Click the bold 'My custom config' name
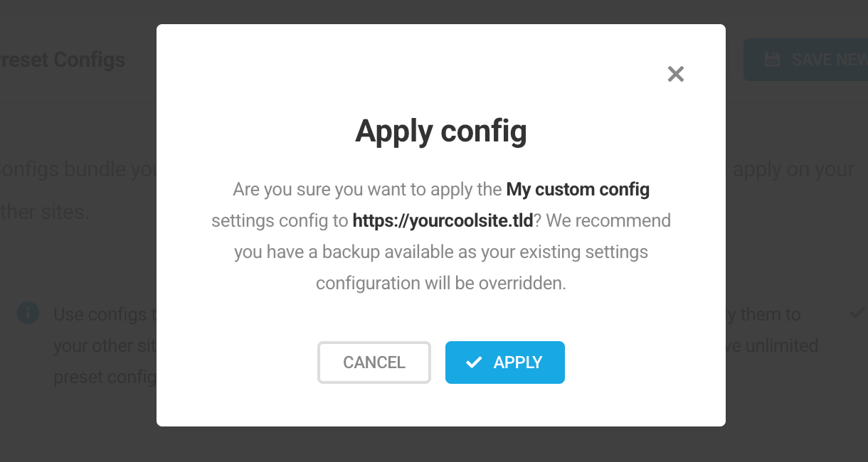This screenshot has height=462, width=868. coord(577,189)
